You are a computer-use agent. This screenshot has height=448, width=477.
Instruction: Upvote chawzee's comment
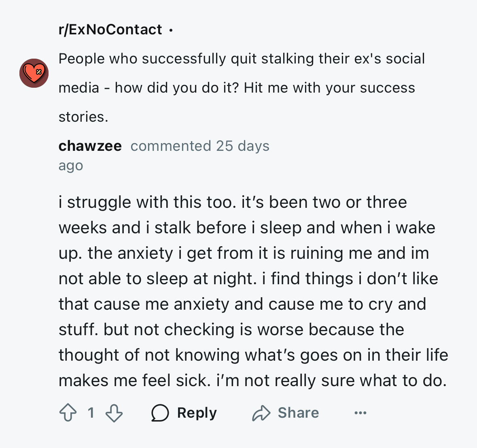[x=68, y=412]
